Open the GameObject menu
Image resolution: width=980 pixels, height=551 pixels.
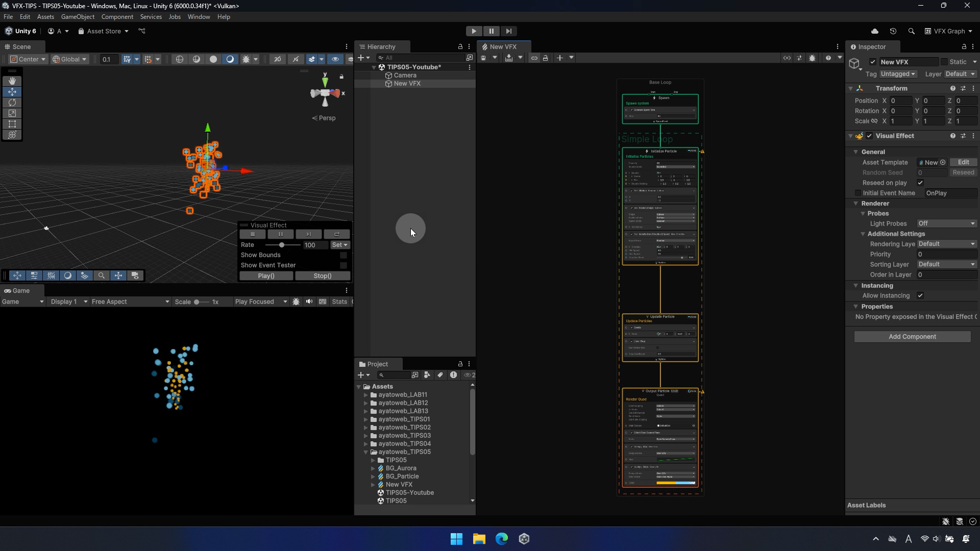pyautogui.click(x=78, y=17)
